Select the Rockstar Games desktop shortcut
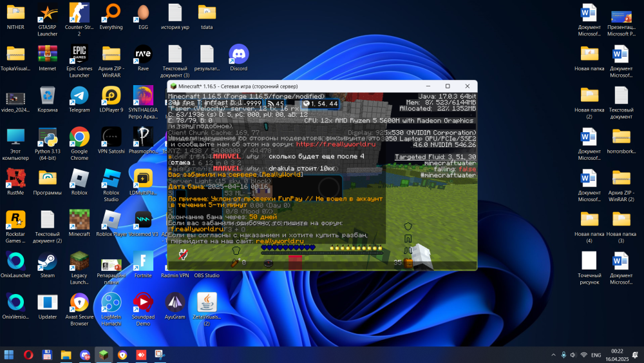Viewport: 644px width, 363px height. [15, 226]
